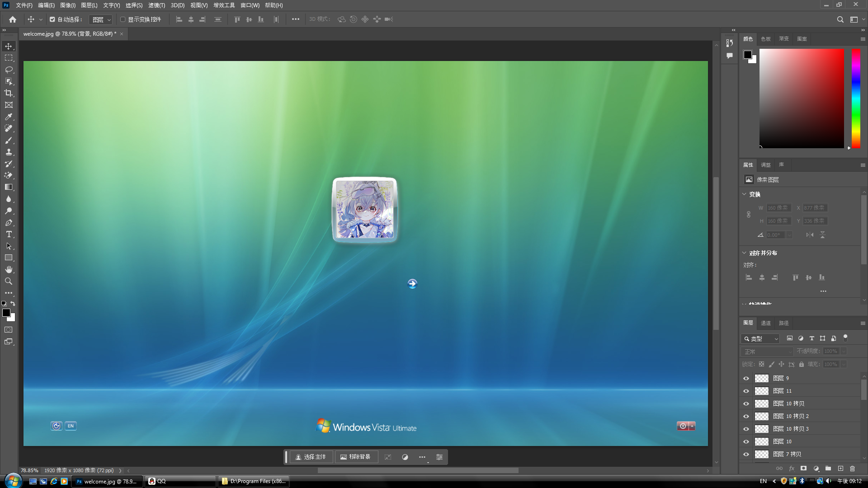This screenshot has height=488, width=868.
Task: Open the 滤镜(T) menu
Action: tap(156, 5)
